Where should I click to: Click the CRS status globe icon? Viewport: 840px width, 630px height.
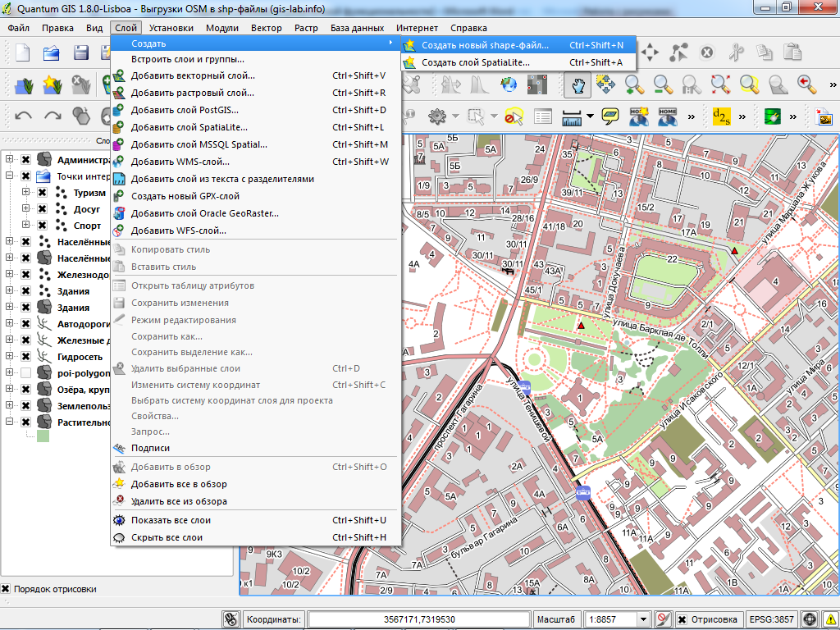point(810,619)
